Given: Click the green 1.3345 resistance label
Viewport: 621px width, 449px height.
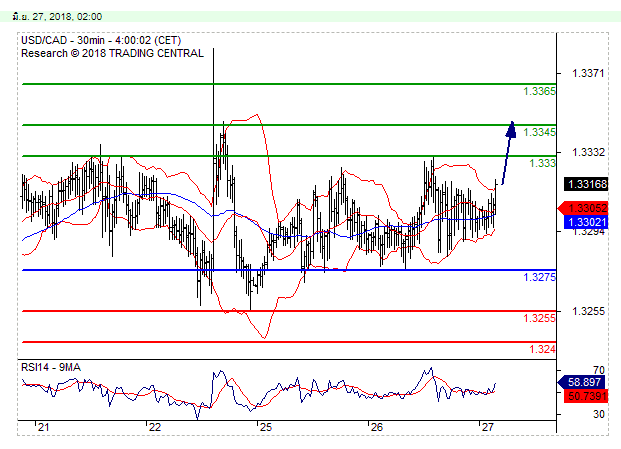Looking at the screenshot, I should click(x=539, y=132).
